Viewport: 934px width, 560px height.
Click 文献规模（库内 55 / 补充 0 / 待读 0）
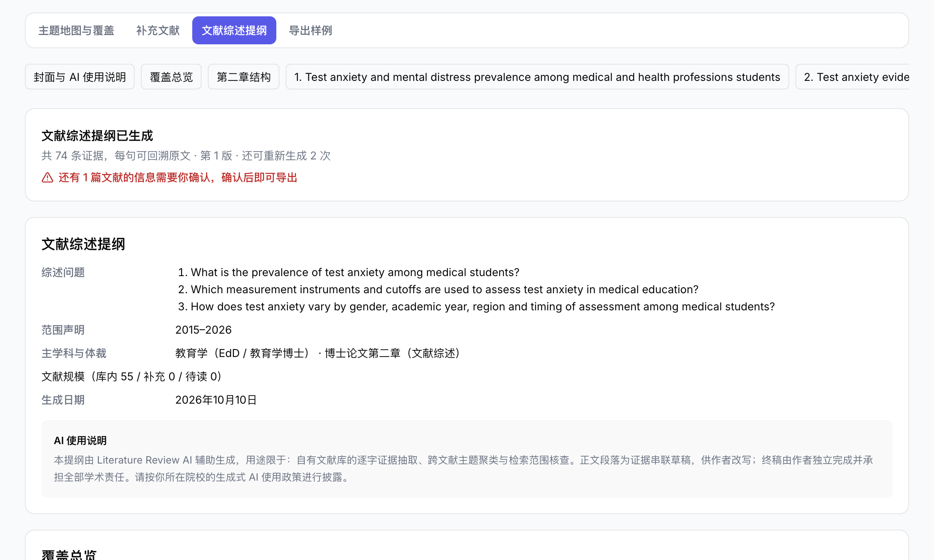(x=133, y=376)
